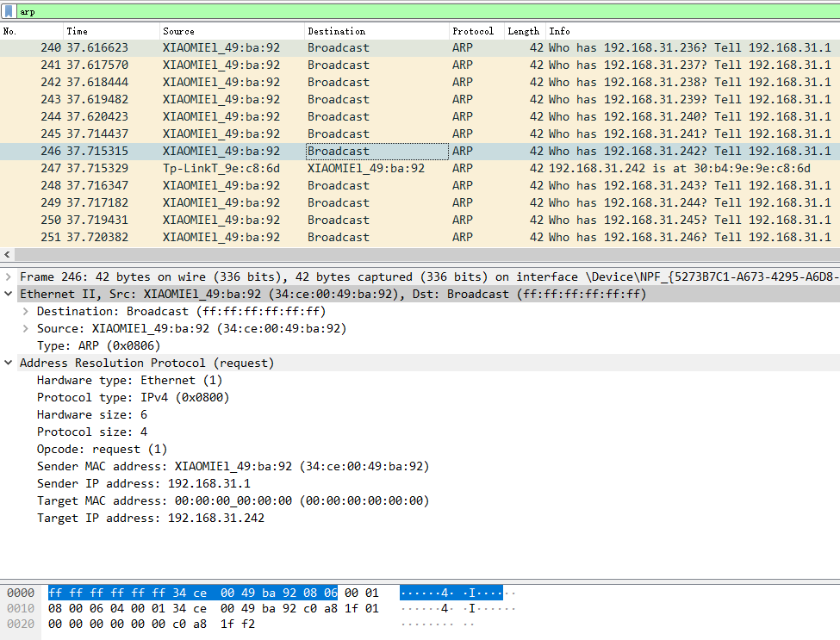Select packet 240 in the packet list

[x=345, y=47]
